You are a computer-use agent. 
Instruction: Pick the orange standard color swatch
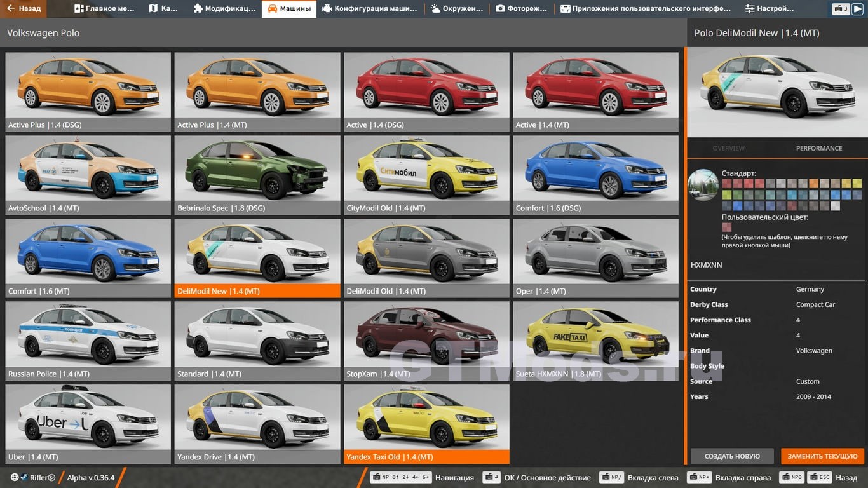[x=814, y=184]
